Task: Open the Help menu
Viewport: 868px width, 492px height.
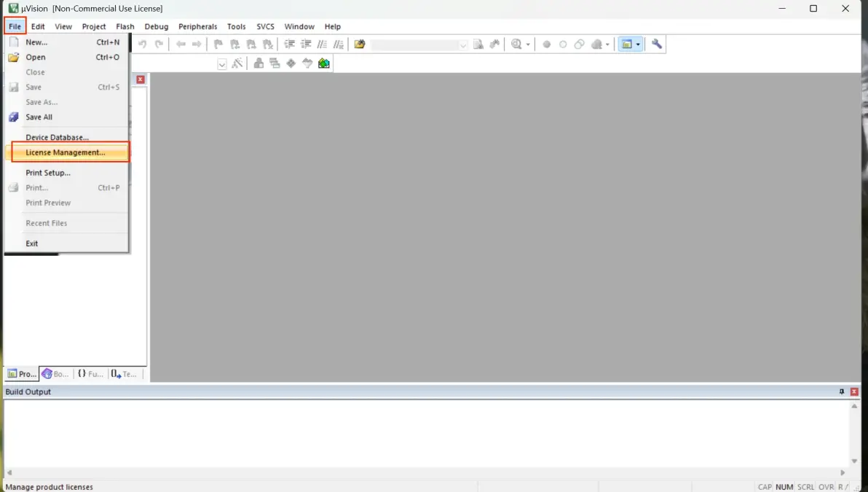Action: click(333, 26)
